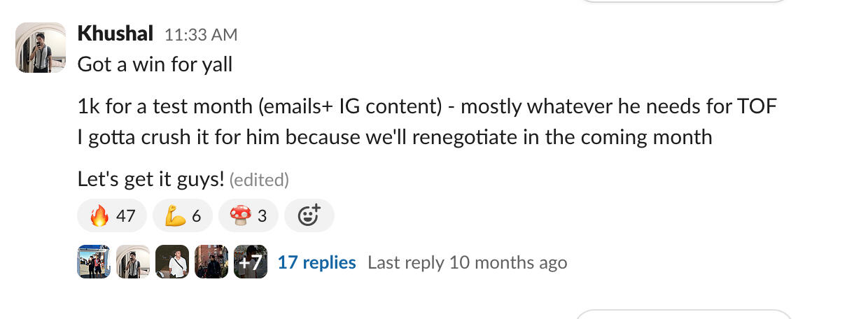
Task: Click the "Got a win for yall" line
Action: [155, 64]
